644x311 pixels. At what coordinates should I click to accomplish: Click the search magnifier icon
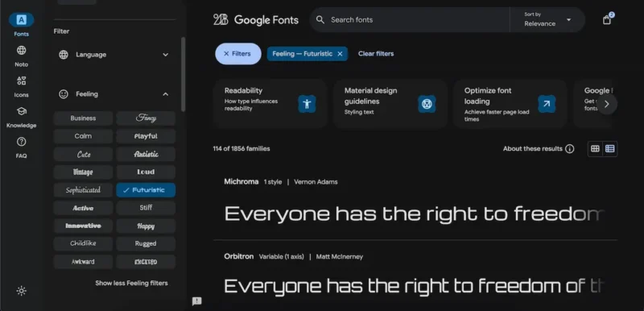pos(320,19)
